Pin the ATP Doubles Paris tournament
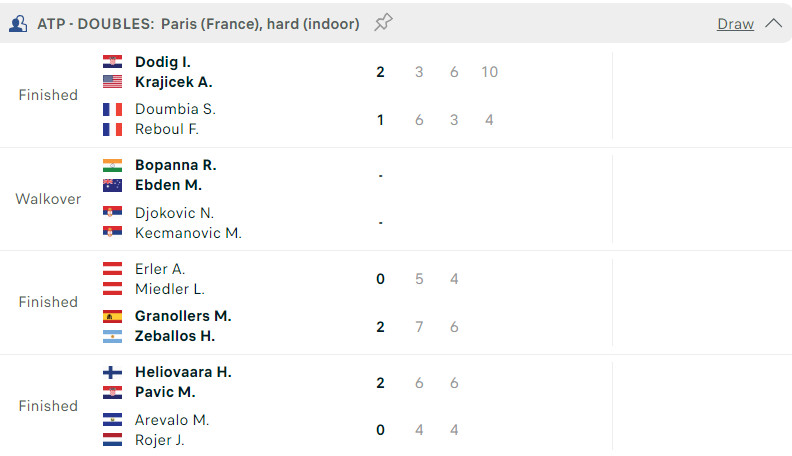The image size is (792, 456). tap(383, 23)
